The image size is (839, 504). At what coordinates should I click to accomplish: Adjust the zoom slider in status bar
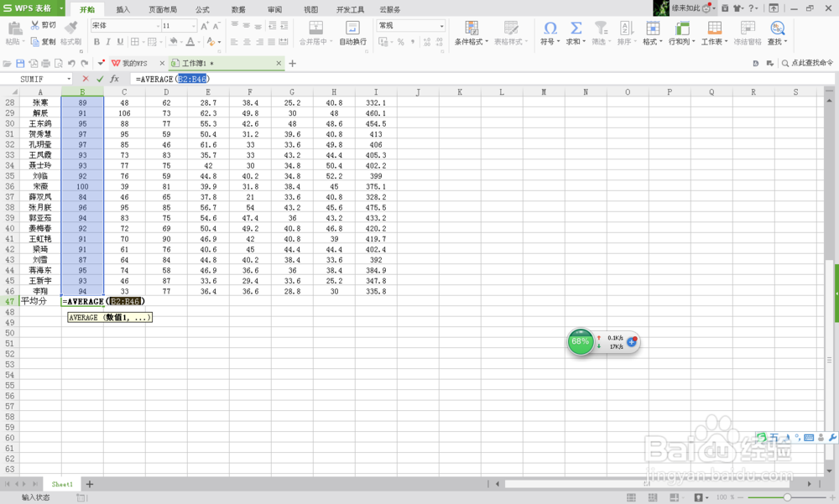(787, 497)
